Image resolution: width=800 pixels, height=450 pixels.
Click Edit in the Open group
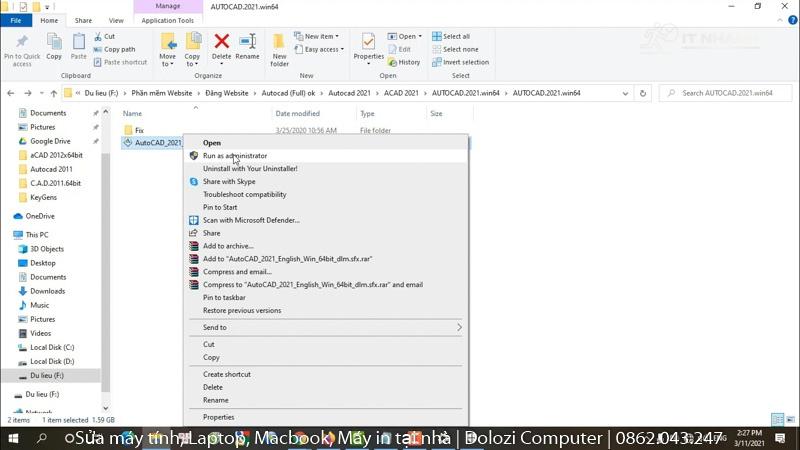pyautogui.click(x=399, y=49)
